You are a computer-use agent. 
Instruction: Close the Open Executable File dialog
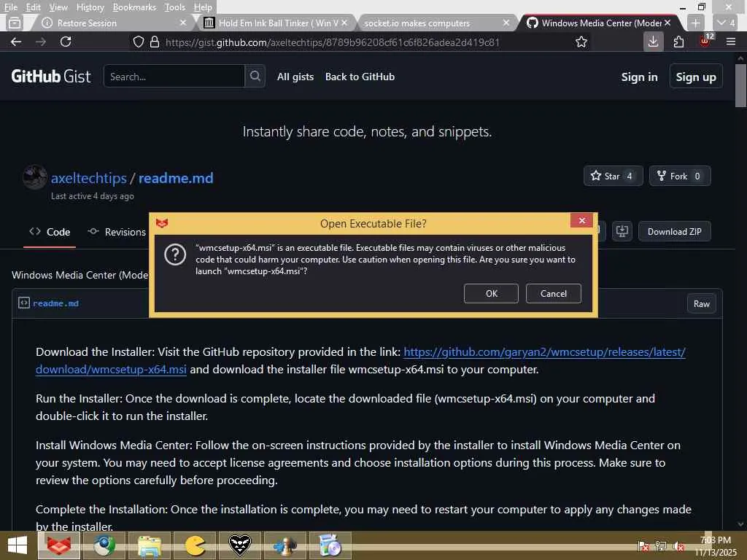[581, 220]
